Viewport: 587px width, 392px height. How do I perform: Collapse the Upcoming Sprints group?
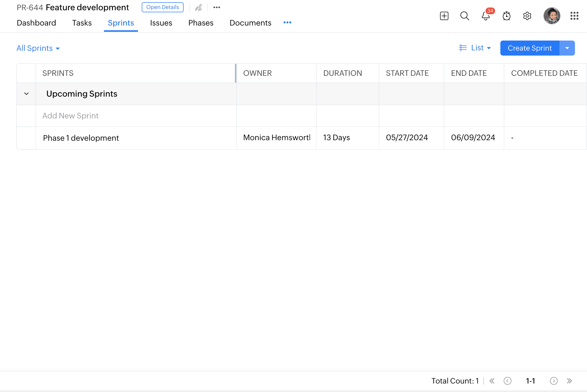(x=26, y=94)
